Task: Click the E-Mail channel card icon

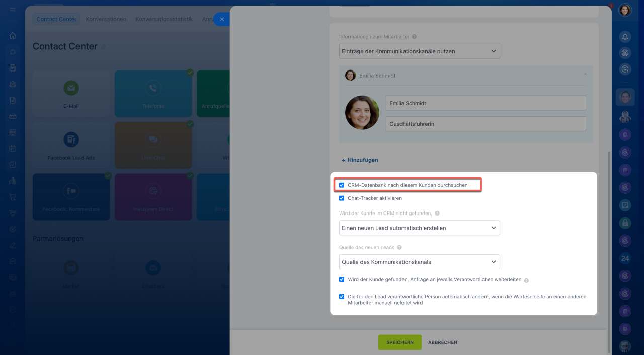Action: [x=71, y=88]
